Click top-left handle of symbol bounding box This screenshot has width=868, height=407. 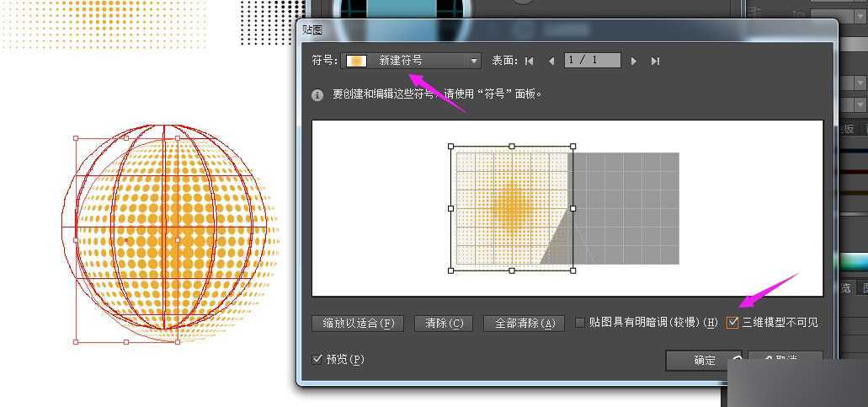pyautogui.click(x=450, y=146)
